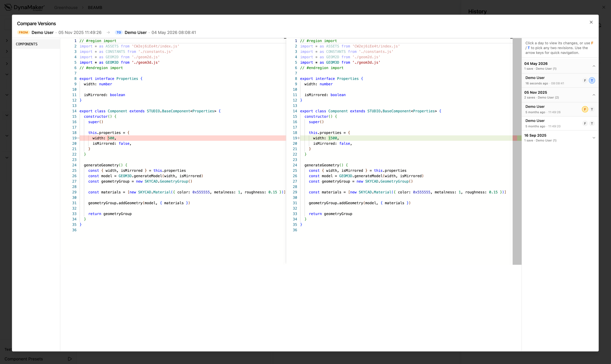The image size is (611, 364).
Task: Click left pane 'const materials' line 29
Action: (186, 192)
